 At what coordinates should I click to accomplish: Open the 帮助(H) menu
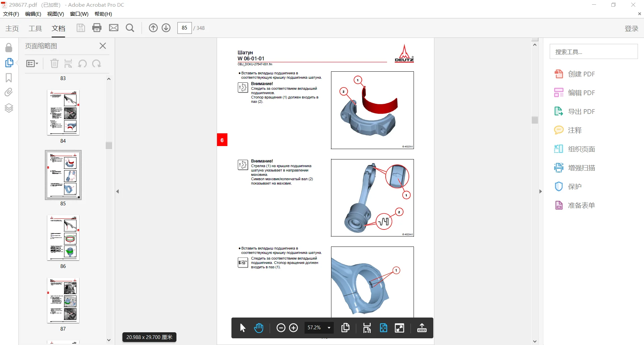[103, 14]
